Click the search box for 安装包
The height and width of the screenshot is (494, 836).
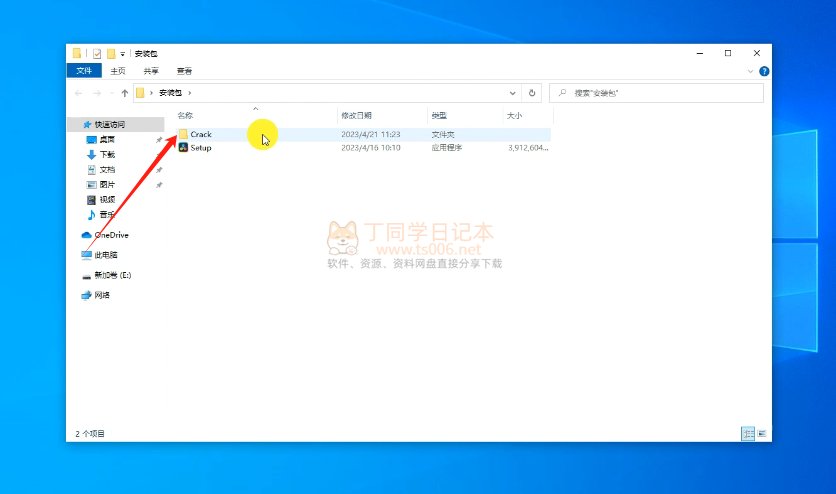point(655,93)
